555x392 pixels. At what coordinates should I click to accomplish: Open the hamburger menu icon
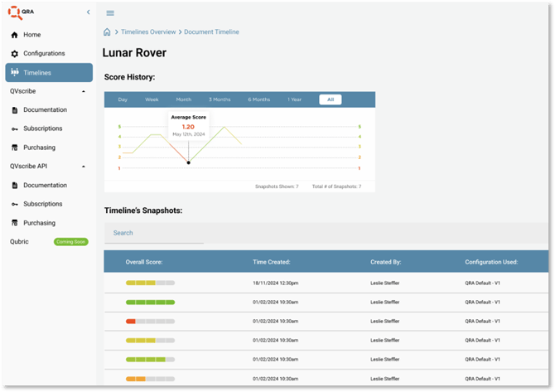110,13
